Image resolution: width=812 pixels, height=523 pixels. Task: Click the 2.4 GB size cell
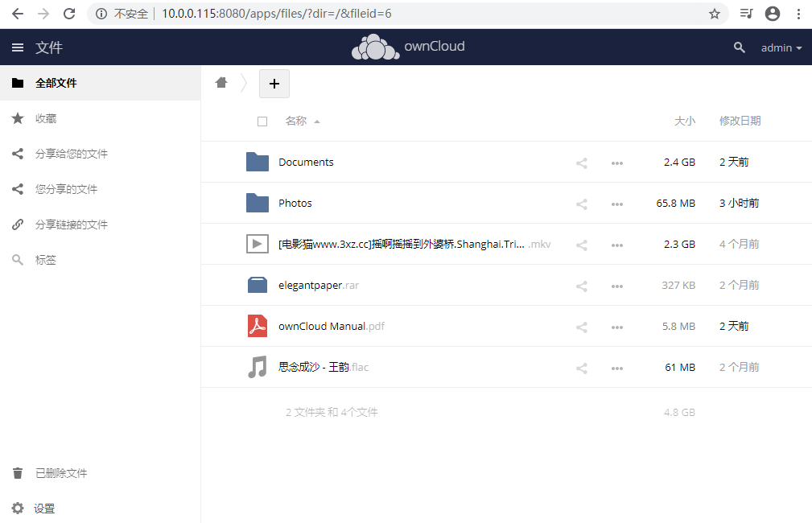tap(679, 162)
